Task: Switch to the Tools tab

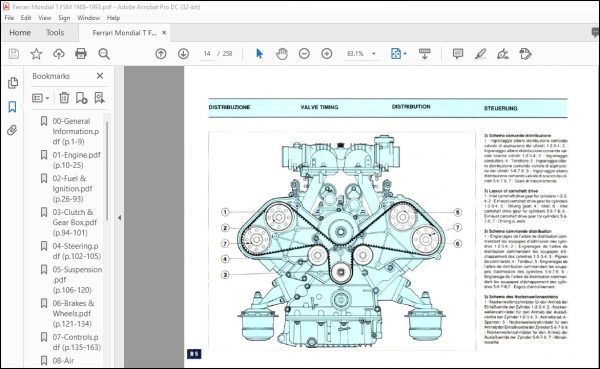Action: coord(55,33)
